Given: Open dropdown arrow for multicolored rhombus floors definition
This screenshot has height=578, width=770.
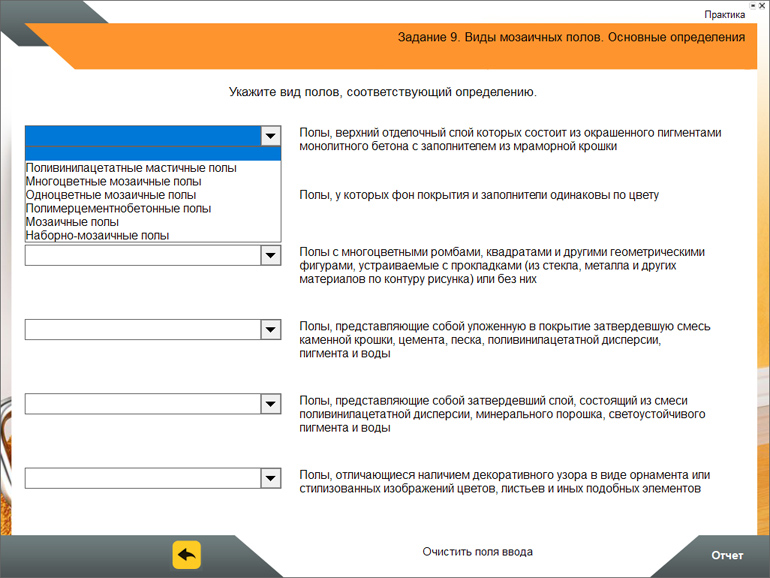Looking at the screenshot, I should pyautogui.click(x=270, y=256).
